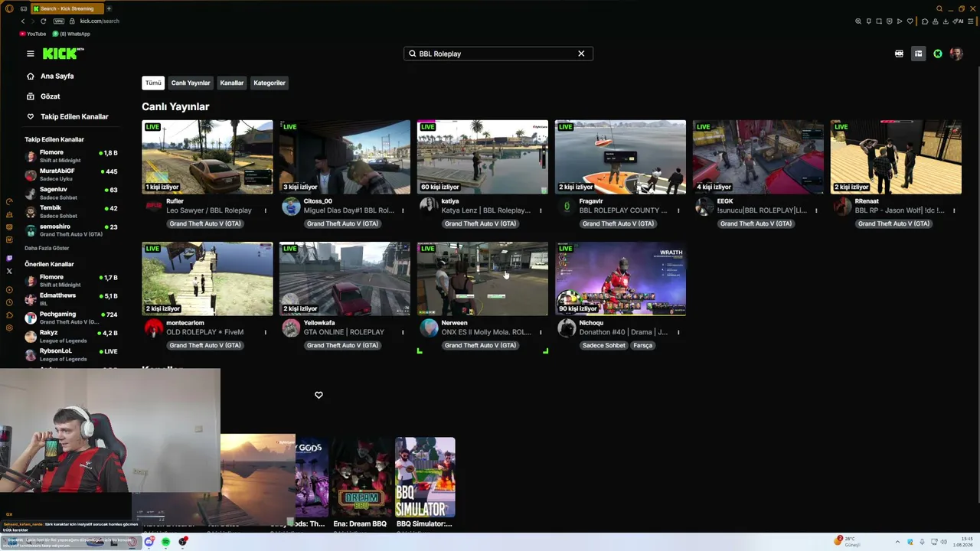Screen dimensions: 980x551
Task: Go back with browser back arrow
Action: 23,21
